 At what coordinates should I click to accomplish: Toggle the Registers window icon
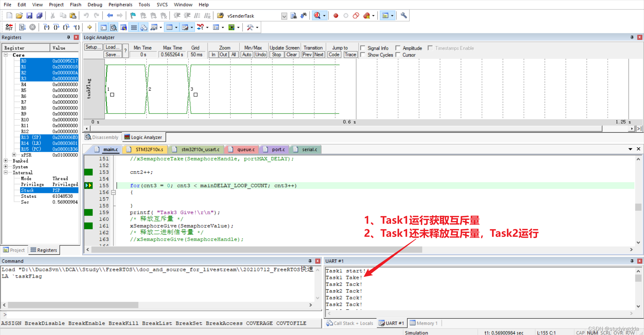pos(134,27)
